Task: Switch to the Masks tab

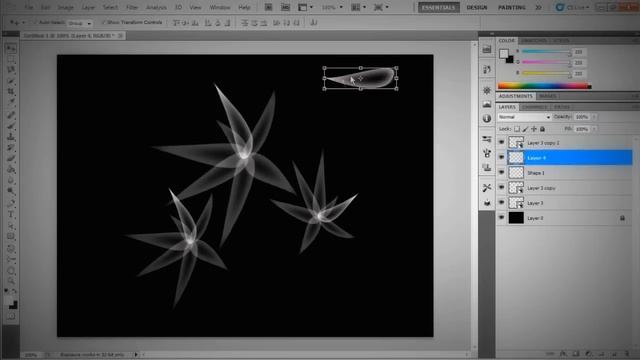Action: coord(547,96)
